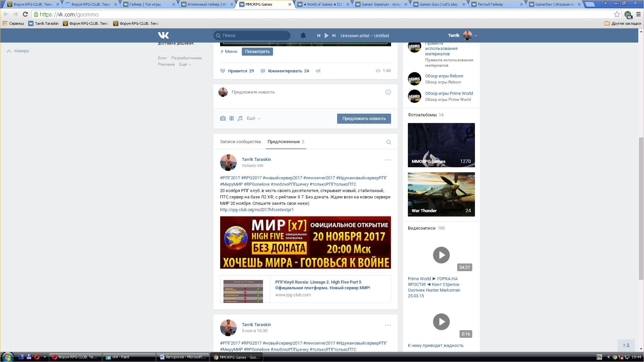Open Другие закладки folder
This screenshot has height=362, width=644.
623,23
